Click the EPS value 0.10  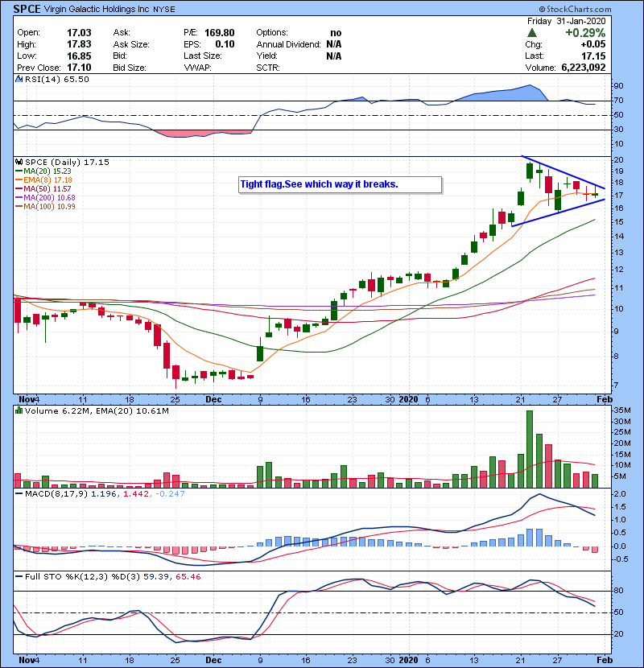tap(225, 44)
